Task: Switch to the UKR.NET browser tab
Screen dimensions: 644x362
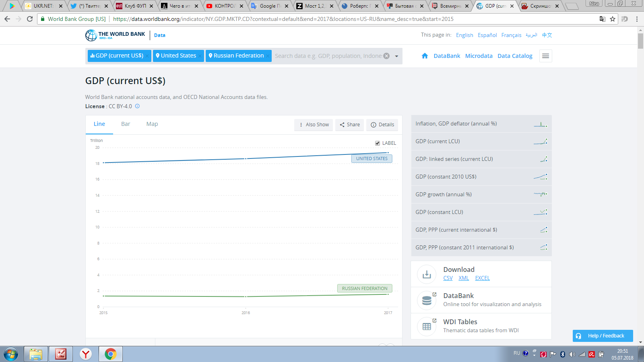Action: [44, 6]
